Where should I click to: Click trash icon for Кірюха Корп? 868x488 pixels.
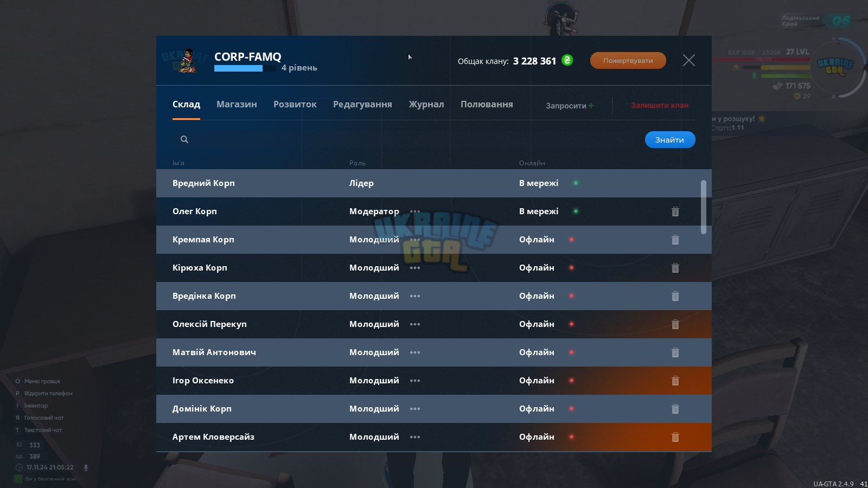pyautogui.click(x=675, y=268)
